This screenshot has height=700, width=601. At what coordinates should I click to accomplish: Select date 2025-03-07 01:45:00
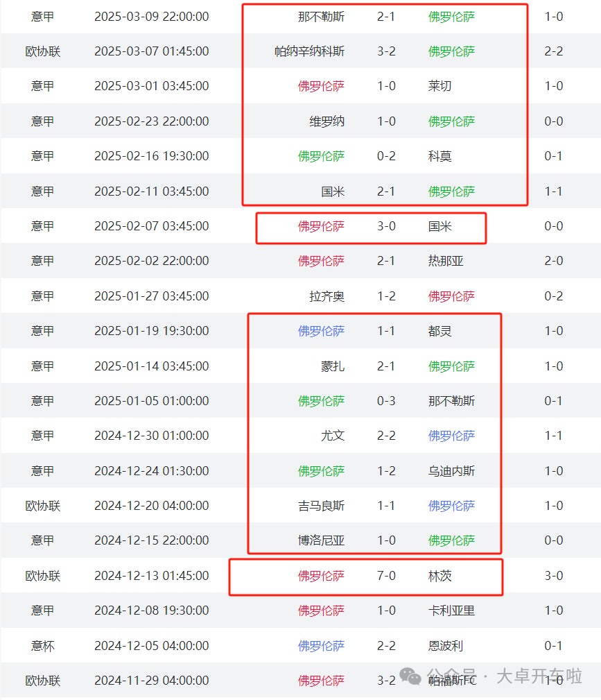coord(152,51)
